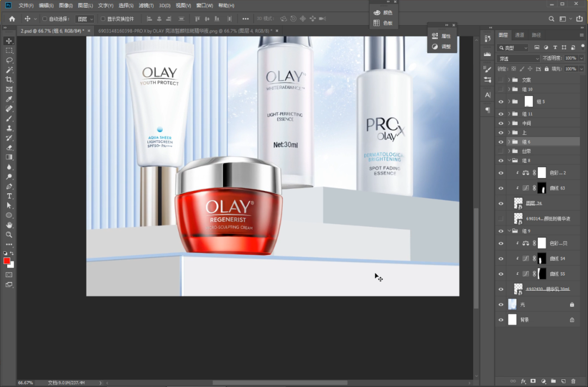
Task: Enable the 显示变换控件 checkbox
Action: click(x=103, y=19)
